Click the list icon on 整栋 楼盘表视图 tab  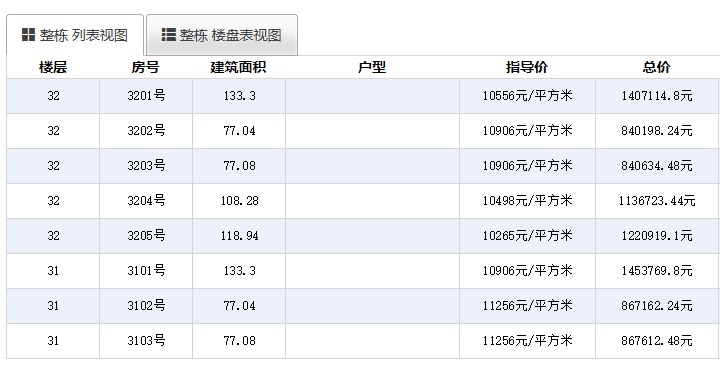pos(169,35)
